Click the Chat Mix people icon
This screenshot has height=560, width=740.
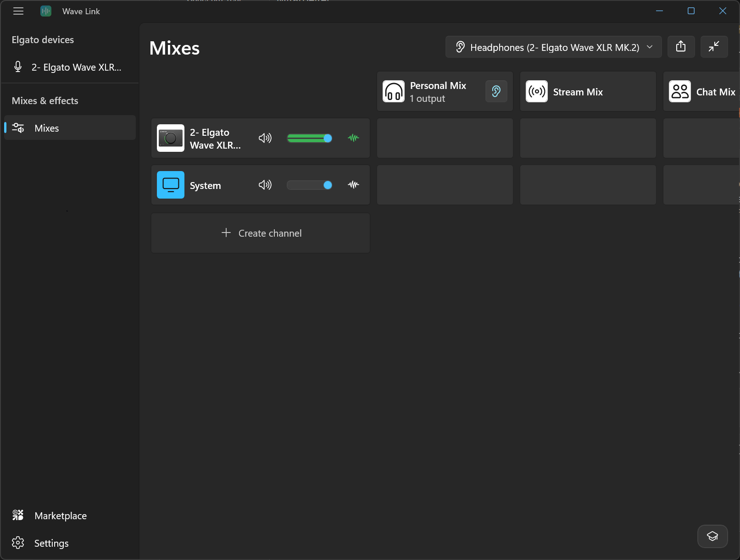coord(680,91)
